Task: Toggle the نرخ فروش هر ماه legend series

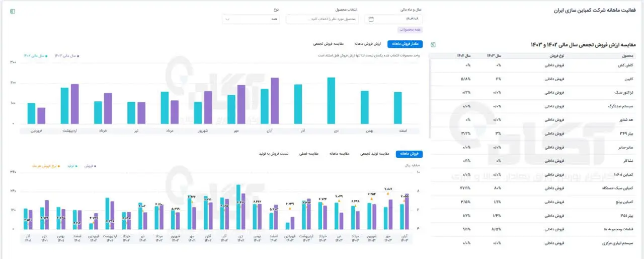Action: 46,165
